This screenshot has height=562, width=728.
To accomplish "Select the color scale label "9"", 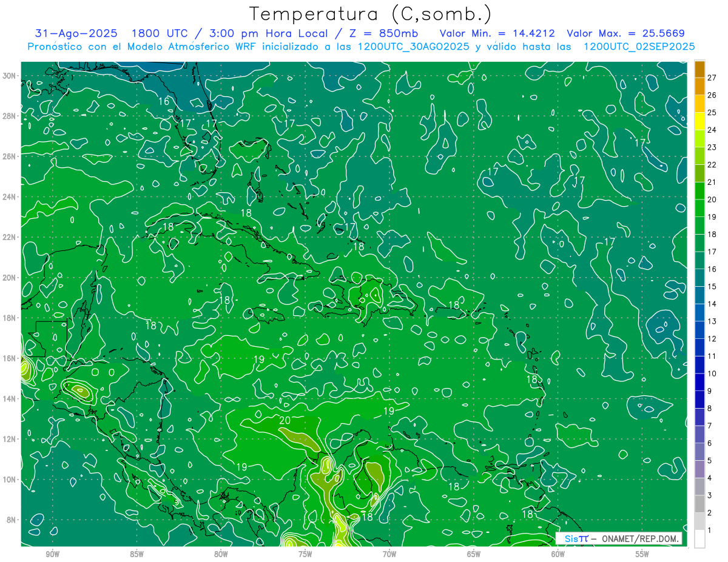I will click(710, 391).
